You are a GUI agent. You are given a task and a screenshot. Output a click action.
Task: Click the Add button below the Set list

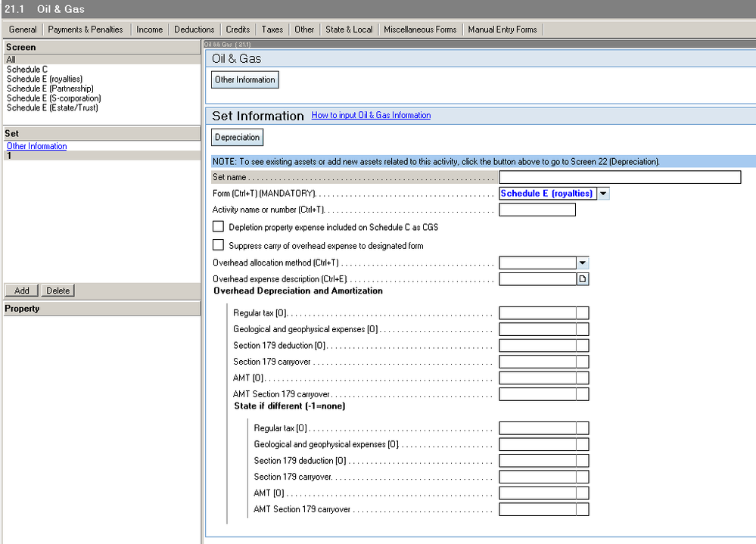click(21, 290)
